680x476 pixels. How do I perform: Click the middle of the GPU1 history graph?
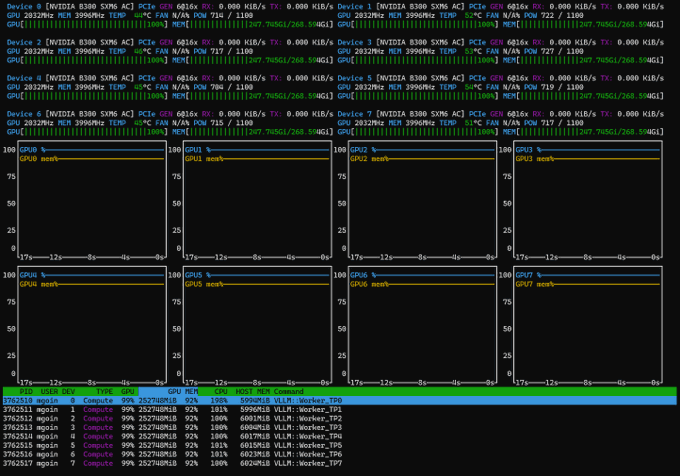[258, 199]
